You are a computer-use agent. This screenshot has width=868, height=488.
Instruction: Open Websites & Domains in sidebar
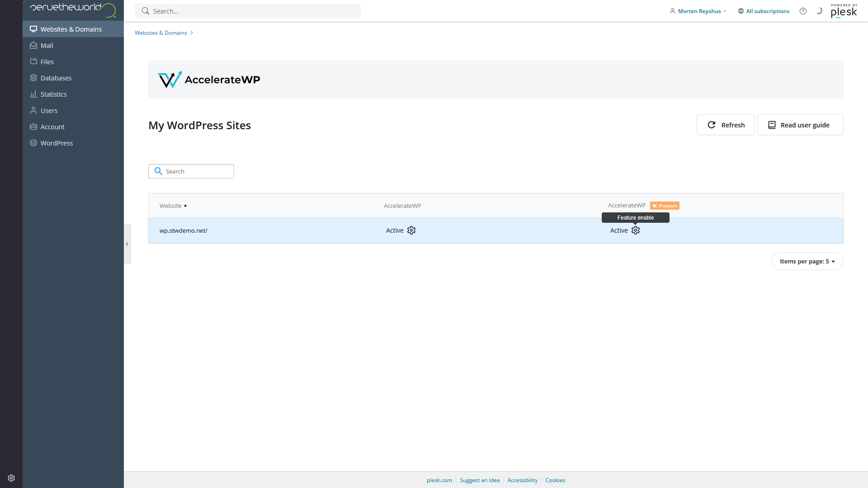(73, 29)
